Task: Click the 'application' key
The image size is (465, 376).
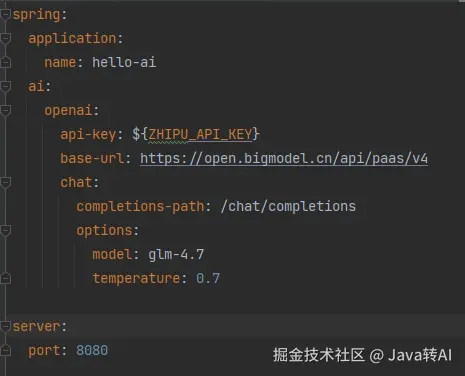Action: [72, 39]
